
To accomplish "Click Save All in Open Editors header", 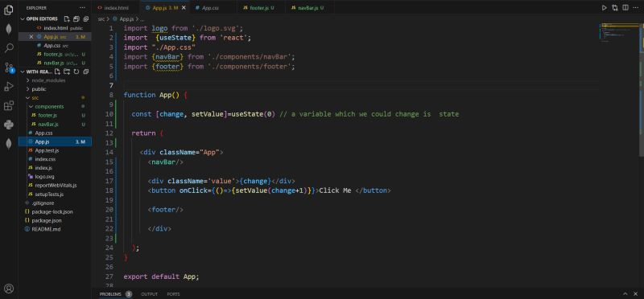I will click(x=76, y=18).
